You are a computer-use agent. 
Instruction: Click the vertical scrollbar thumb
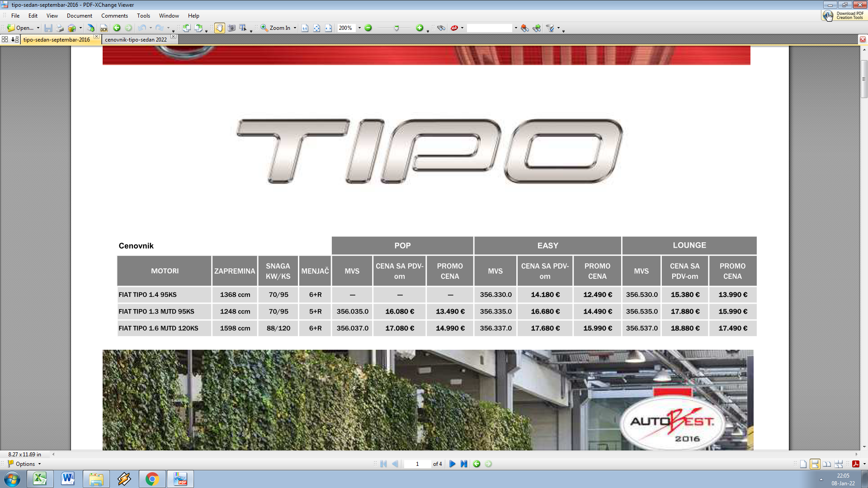864,79
